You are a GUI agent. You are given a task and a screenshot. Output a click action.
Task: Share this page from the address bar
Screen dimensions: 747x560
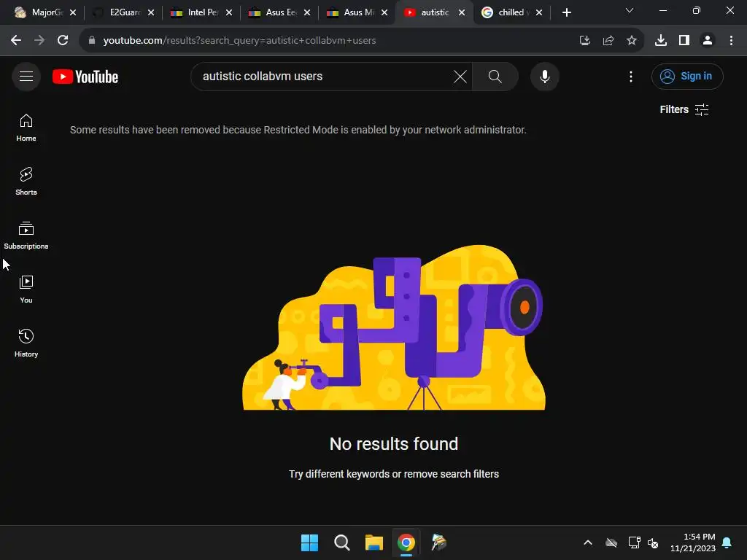(608, 41)
